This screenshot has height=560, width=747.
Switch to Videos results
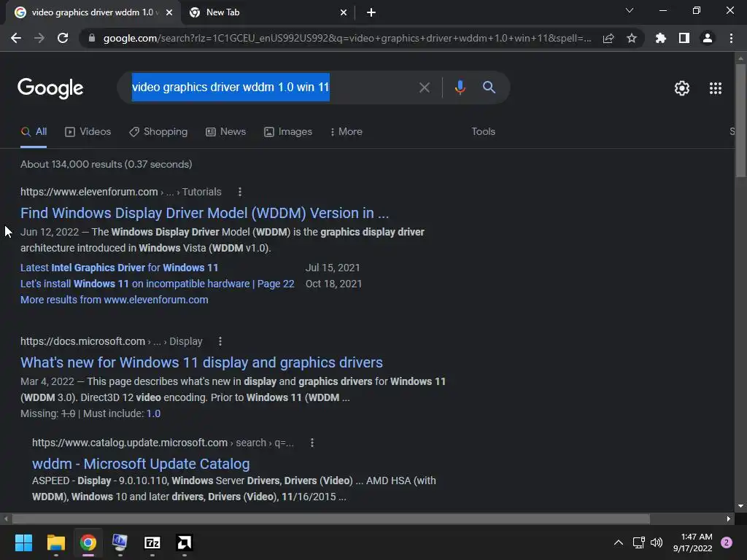(88, 132)
